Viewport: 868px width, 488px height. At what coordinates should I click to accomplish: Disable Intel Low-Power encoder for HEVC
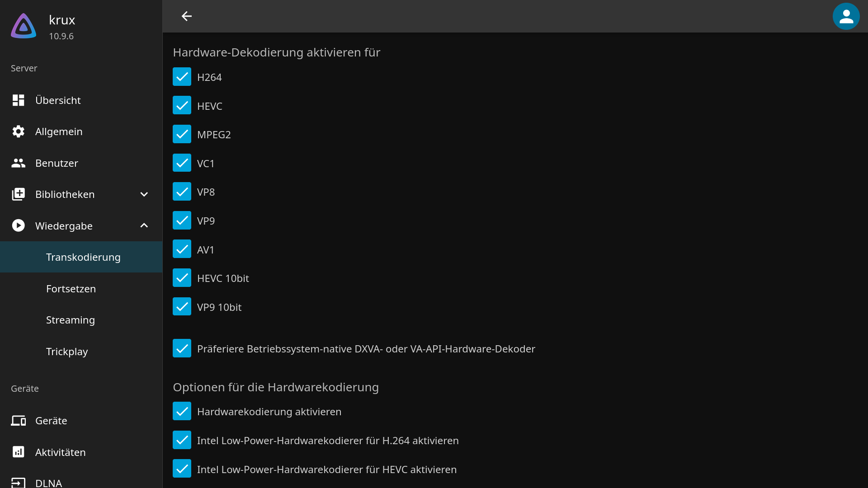click(182, 469)
